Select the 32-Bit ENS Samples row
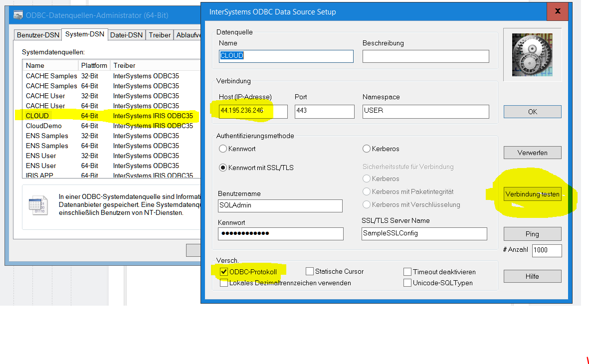The image size is (589, 364). pyautogui.click(x=112, y=136)
